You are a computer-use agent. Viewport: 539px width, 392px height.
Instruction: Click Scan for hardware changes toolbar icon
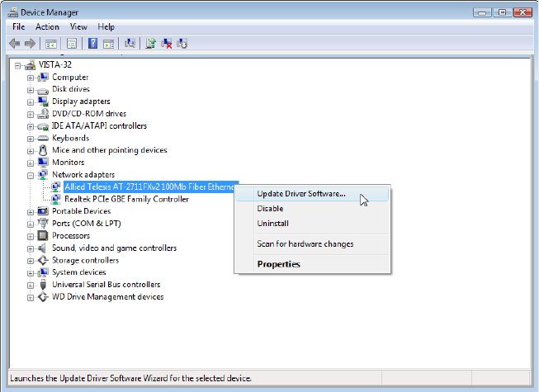coord(130,43)
